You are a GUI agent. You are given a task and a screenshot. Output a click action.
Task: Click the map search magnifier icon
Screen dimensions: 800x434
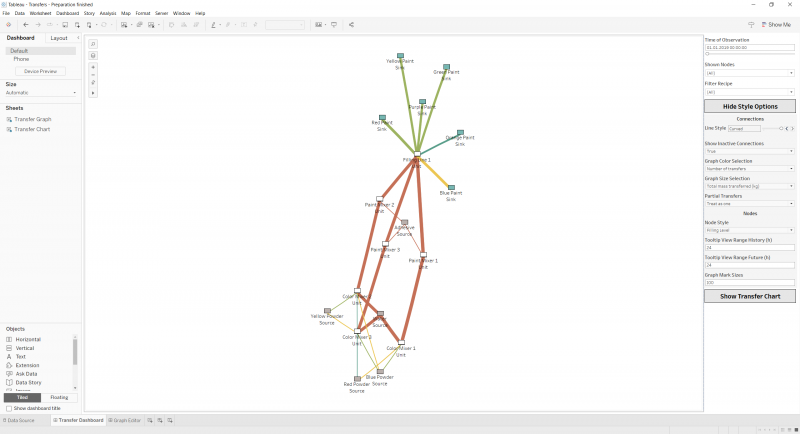point(93,44)
